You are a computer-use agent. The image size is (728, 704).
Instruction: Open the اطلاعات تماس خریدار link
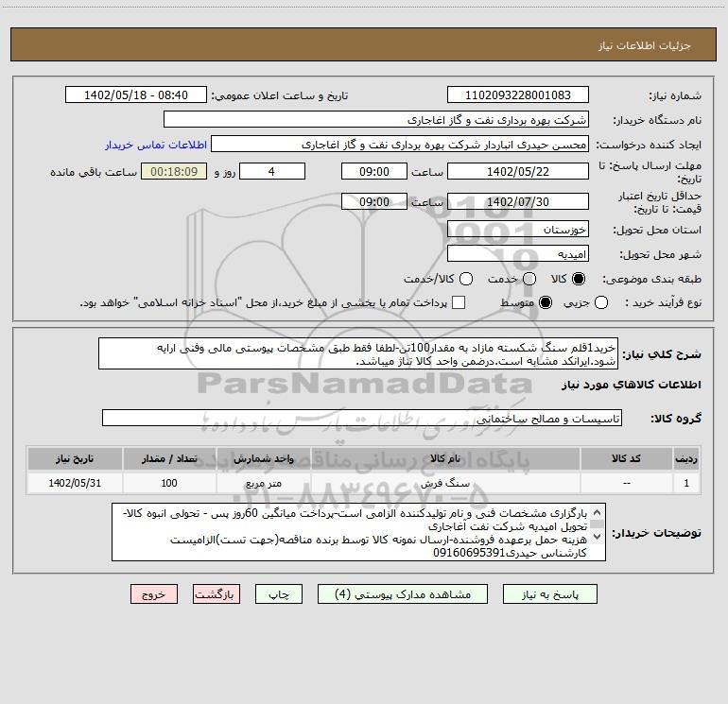[x=156, y=145]
